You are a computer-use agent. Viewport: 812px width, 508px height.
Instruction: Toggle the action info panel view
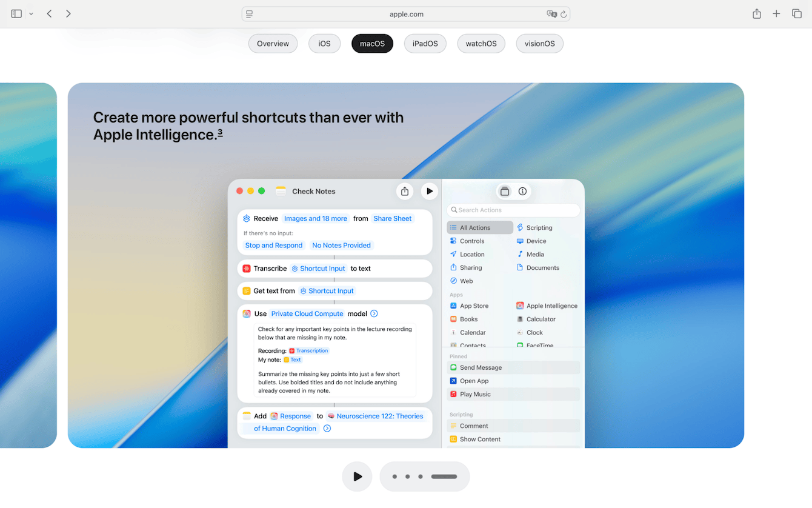[x=522, y=191]
